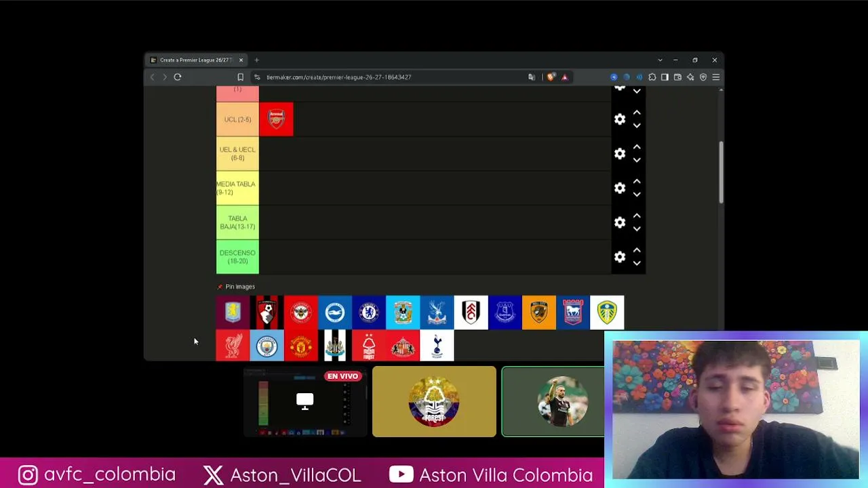The width and height of the screenshot is (868, 488).
Task: Move the DESCENSO row up
Action: click(637, 250)
